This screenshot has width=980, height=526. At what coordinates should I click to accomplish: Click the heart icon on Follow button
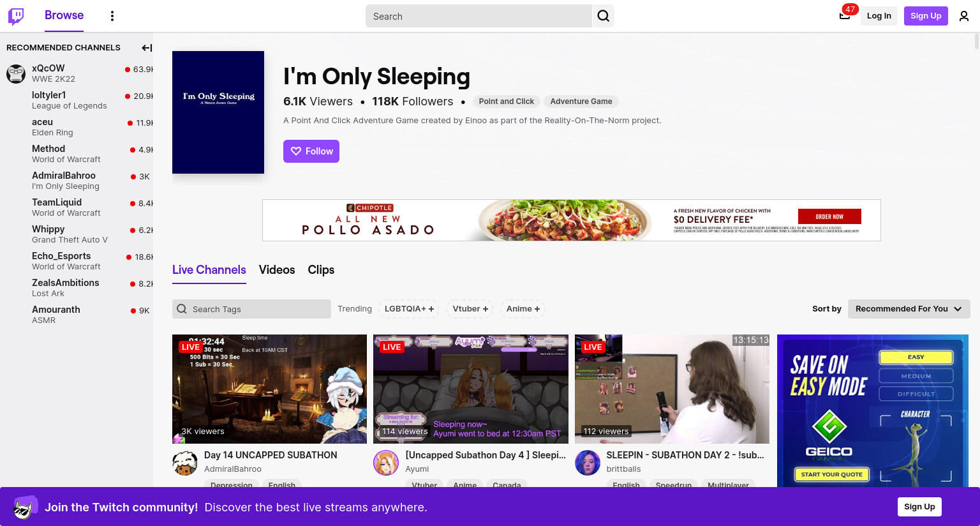[296, 151]
